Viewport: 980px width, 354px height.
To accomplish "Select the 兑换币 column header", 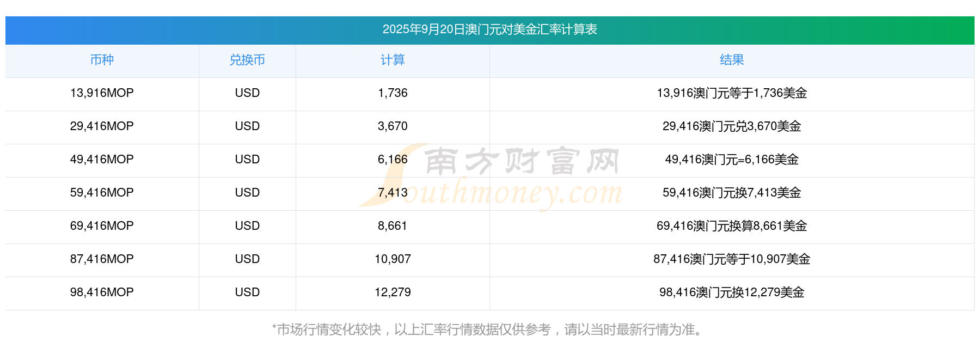I will [247, 60].
